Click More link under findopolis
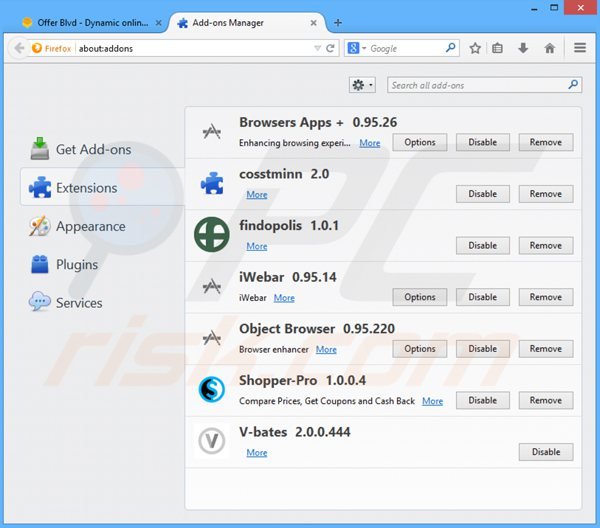600x528 pixels. [x=257, y=246]
